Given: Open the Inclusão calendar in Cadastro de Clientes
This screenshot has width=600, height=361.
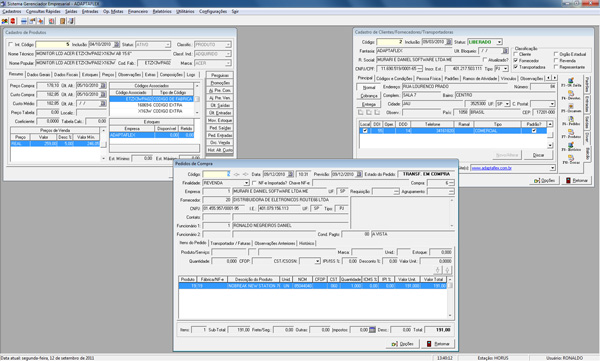Looking at the screenshot, I should (x=449, y=42).
